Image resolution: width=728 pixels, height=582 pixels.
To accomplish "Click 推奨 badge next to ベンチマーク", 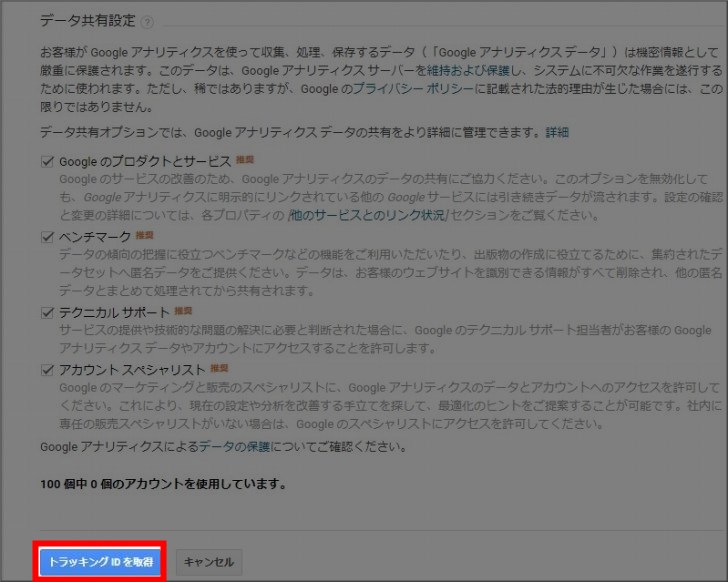I will pyautogui.click(x=146, y=235).
